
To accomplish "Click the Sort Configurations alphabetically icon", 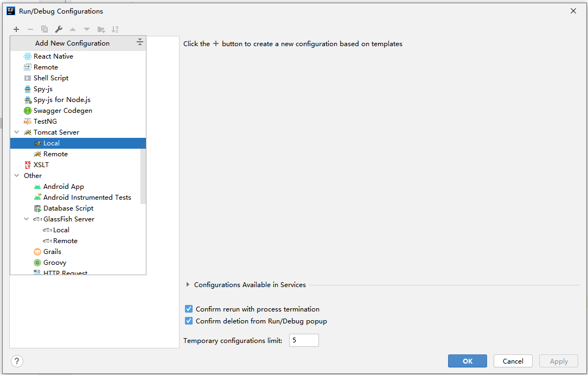I will point(115,29).
